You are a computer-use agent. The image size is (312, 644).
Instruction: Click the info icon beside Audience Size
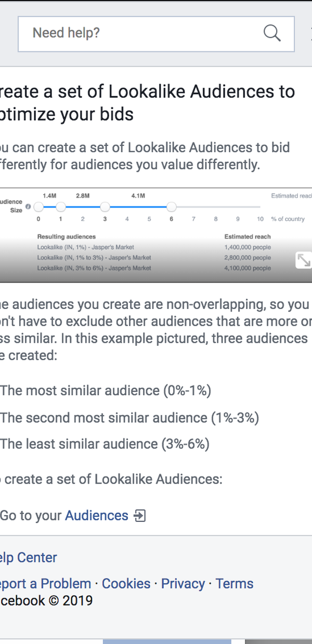(x=28, y=207)
